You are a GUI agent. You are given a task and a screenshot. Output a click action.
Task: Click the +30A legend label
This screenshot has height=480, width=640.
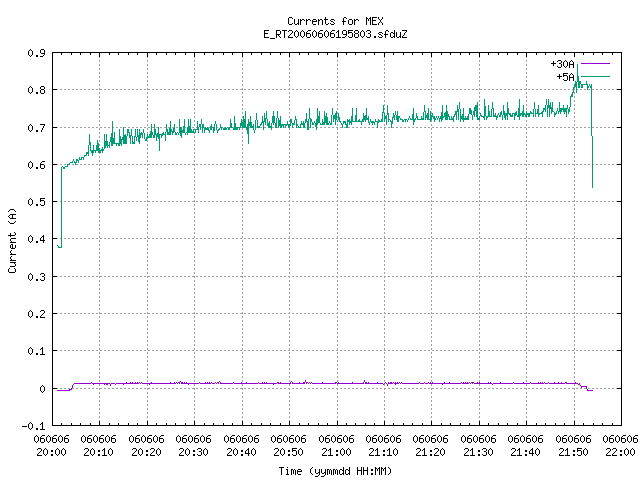(x=562, y=64)
